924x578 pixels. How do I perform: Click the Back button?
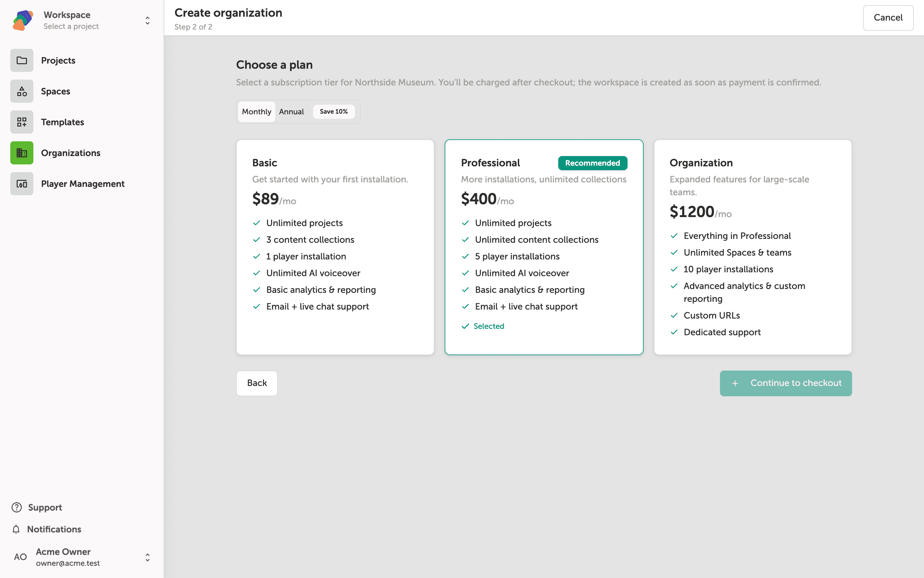pyautogui.click(x=257, y=383)
